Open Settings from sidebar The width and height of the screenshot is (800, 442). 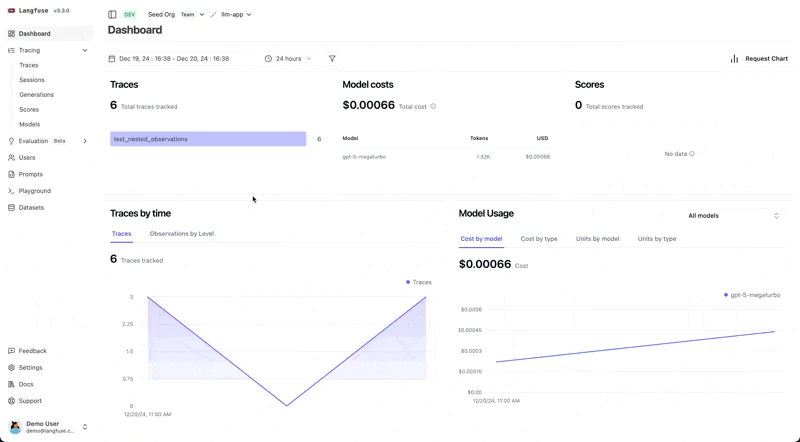pos(30,368)
